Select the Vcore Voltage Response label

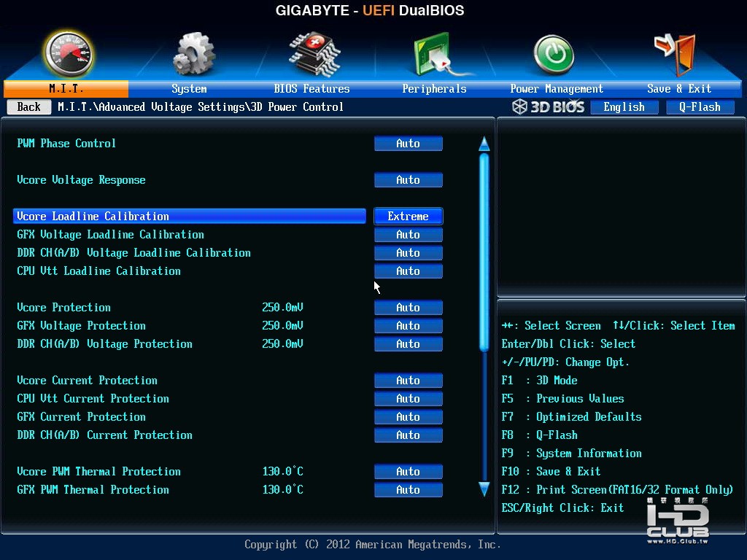click(x=81, y=180)
